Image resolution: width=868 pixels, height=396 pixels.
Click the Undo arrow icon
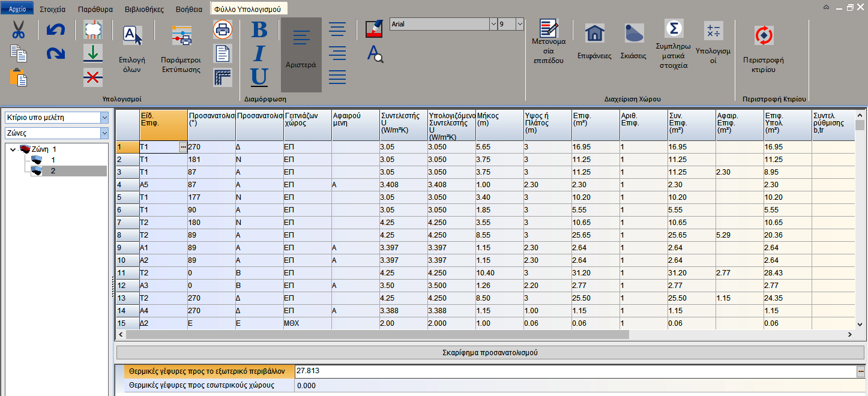click(55, 29)
